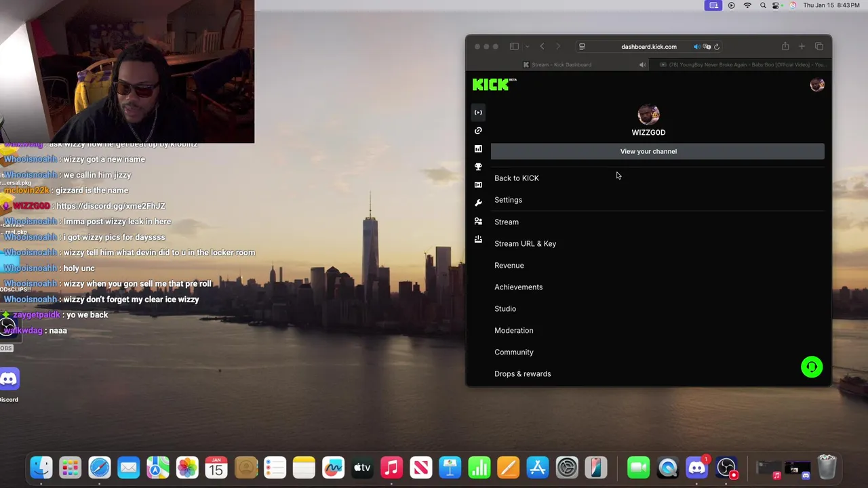Open Finder from the dock
This screenshot has height=488, width=868.
click(41, 468)
